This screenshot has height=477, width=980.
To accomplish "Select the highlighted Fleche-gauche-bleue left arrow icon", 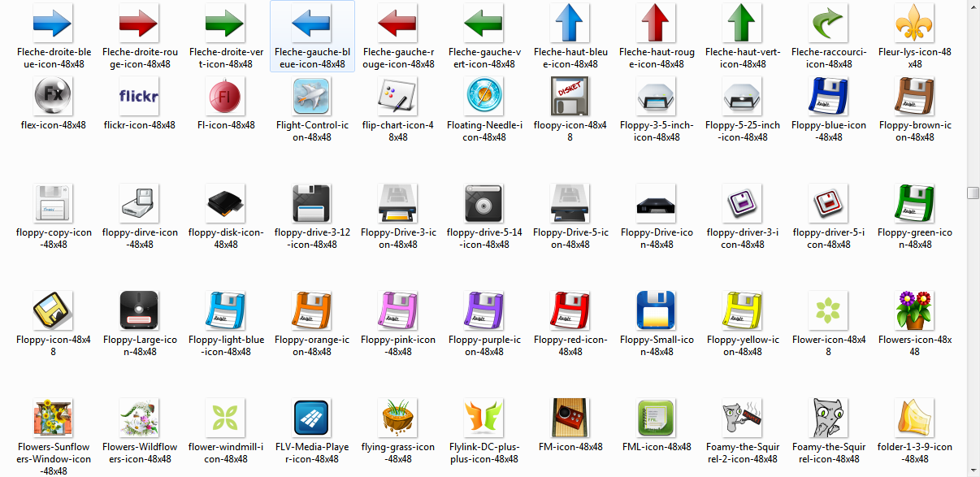I will click(312, 23).
